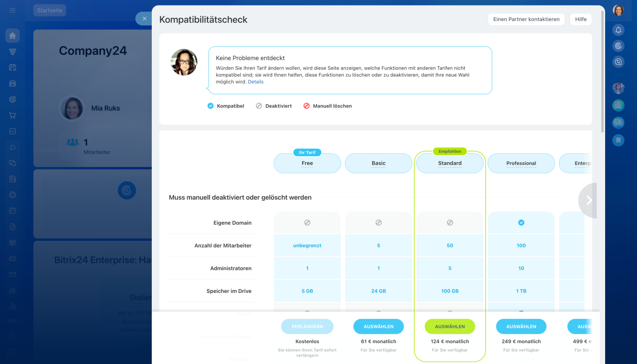Open the Hilfe button
637x364 pixels.
(x=581, y=19)
